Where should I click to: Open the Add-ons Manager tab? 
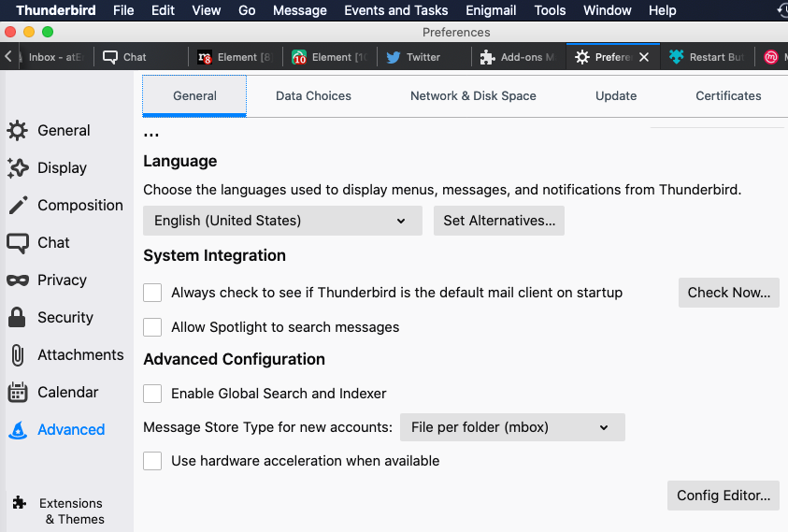pyautogui.click(x=518, y=57)
